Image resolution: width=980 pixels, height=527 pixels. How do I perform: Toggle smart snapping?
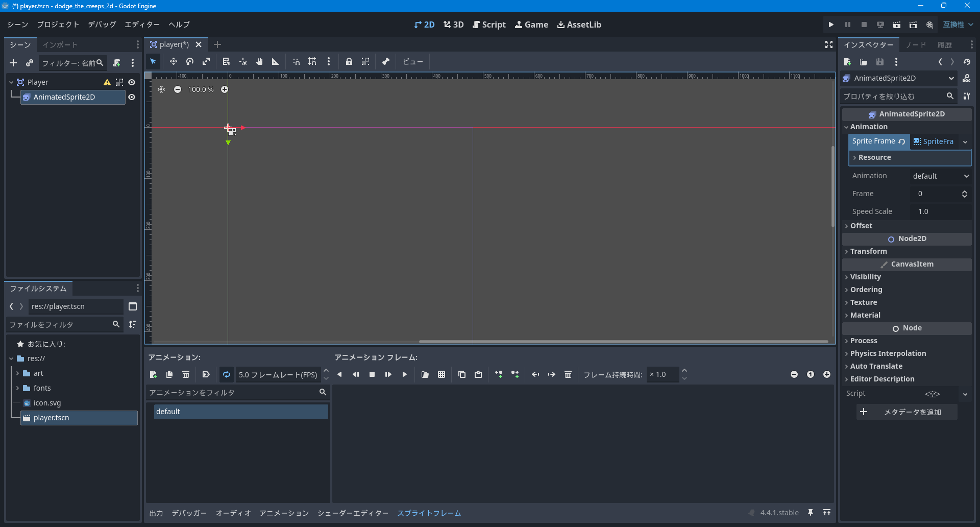(296, 62)
